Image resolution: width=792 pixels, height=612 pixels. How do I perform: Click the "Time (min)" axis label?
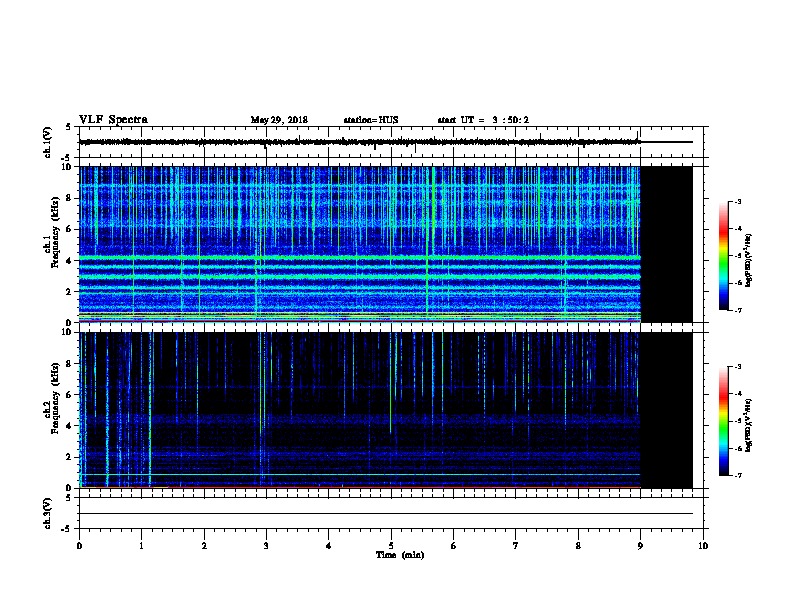(400, 555)
